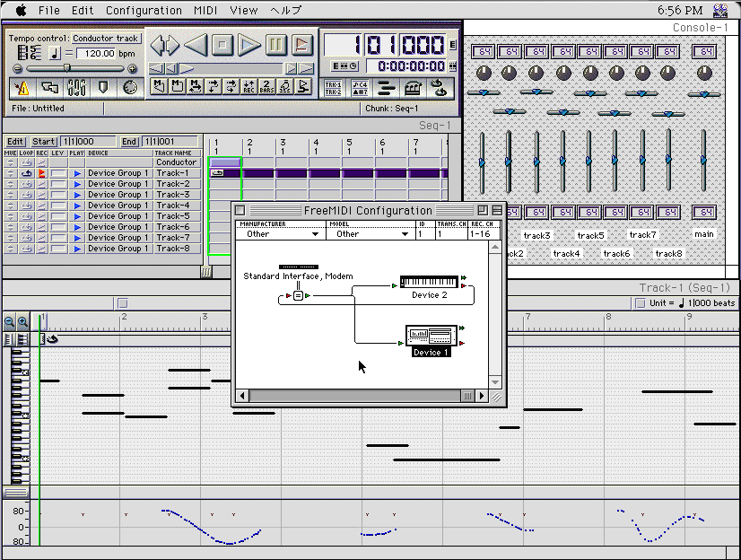The image size is (741, 560).
Task: Open the Conductor track tempo control popup
Action: 106,39
